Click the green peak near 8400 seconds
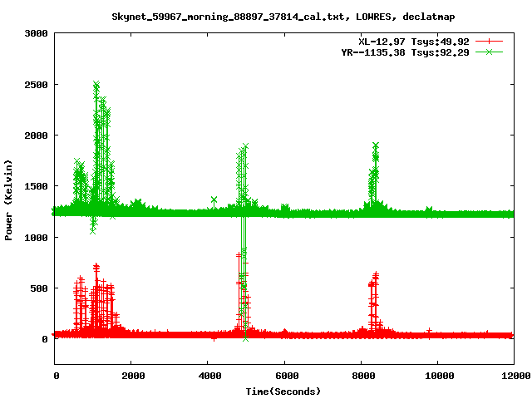Screen dimensions: 532x399 (376, 146)
